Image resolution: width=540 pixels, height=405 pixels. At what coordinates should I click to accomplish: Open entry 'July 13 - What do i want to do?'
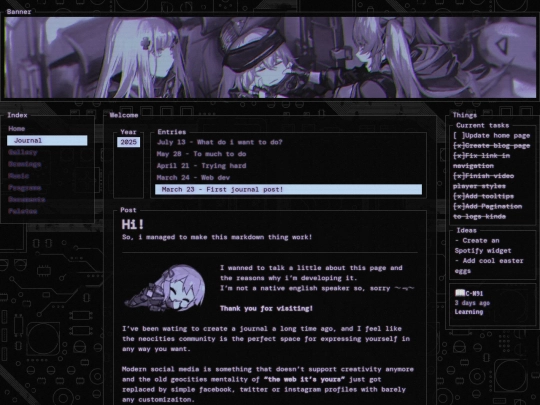pyautogui.click(x=220, y=142)
